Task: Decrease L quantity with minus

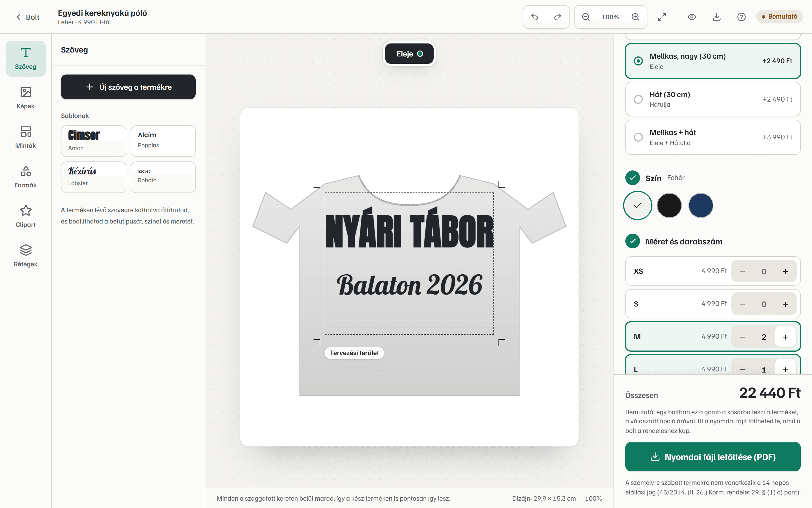Action: [743, 369]
